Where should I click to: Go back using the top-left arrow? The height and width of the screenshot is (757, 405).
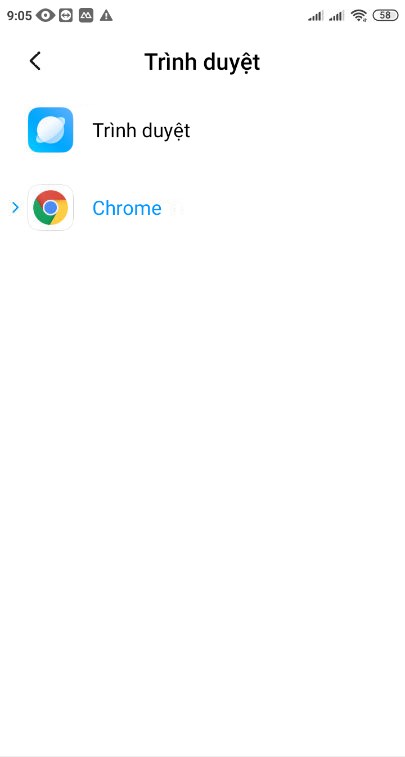tap(35, 61)
